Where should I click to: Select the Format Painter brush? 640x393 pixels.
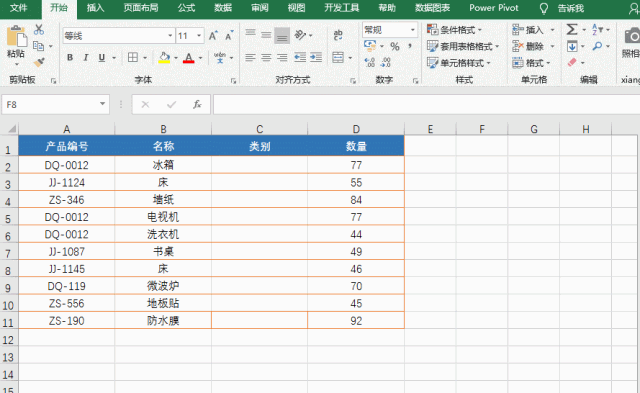tap(39, 62)
